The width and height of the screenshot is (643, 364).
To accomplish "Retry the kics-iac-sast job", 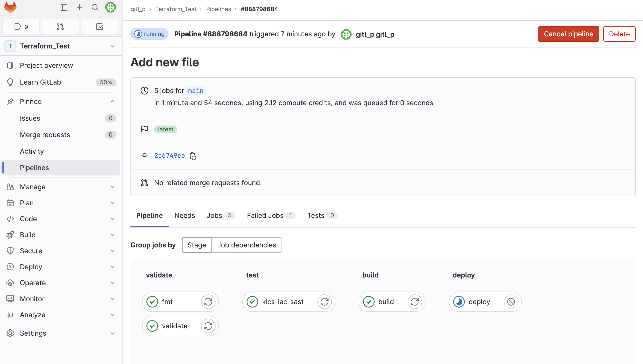I will pos(324,301).
